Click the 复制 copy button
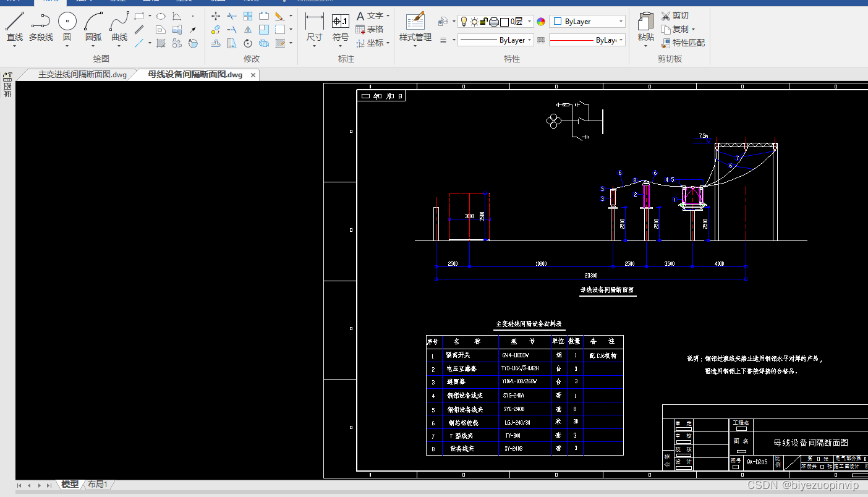 (x=674, y=30)
